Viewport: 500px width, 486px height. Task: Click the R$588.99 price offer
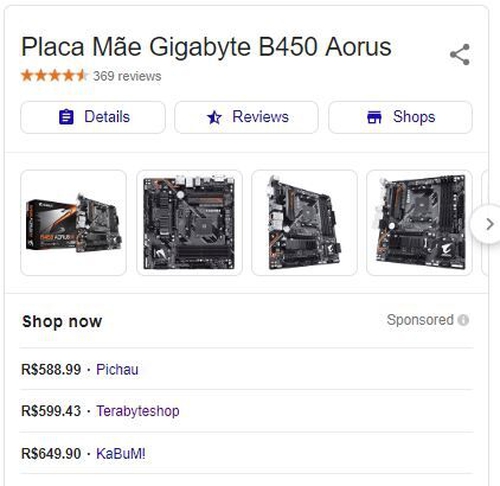[51, 370]
